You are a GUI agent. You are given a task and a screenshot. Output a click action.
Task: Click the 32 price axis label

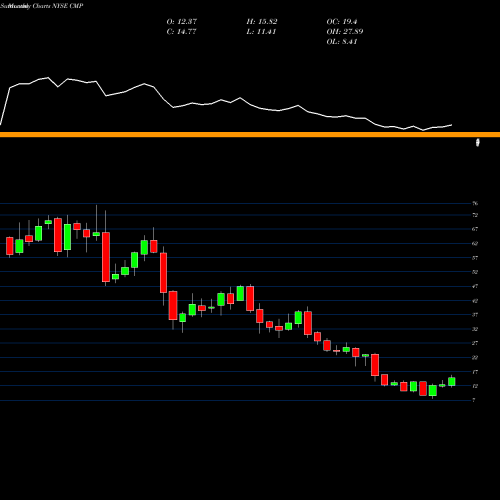[475, 329]
